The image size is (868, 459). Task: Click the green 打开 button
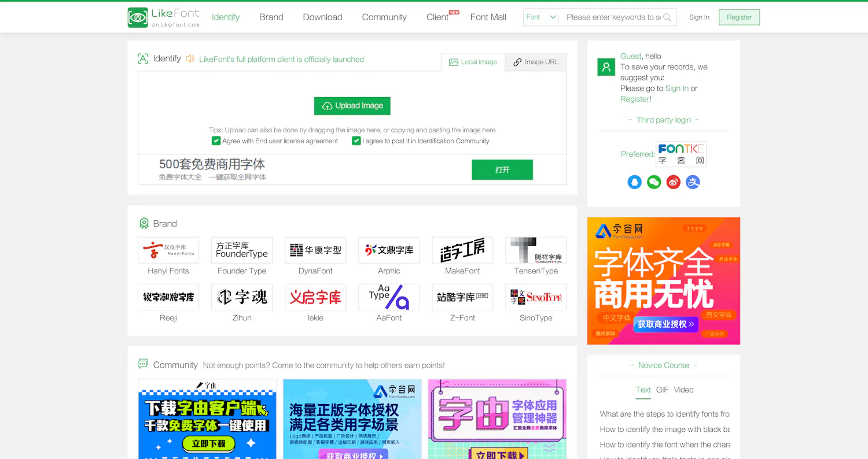pos(502,170)
